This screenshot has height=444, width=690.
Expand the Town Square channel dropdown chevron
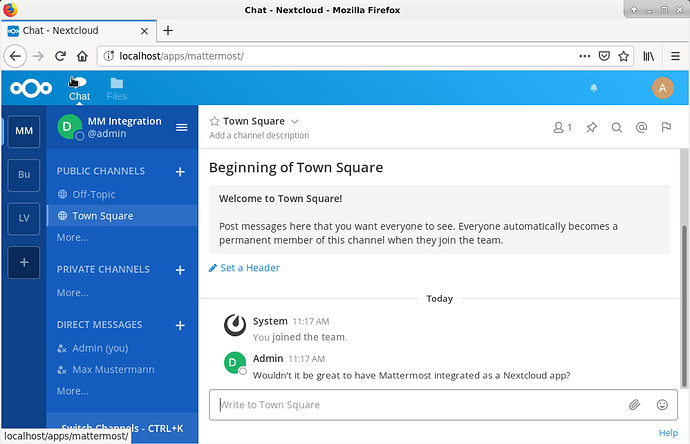pyautogui.click(x=295, y=121)
